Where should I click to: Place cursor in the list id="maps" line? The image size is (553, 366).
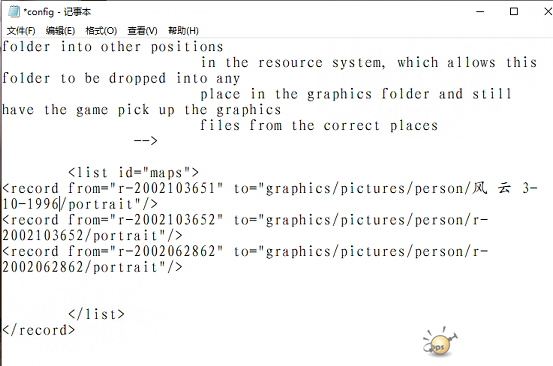coord(133,173)
